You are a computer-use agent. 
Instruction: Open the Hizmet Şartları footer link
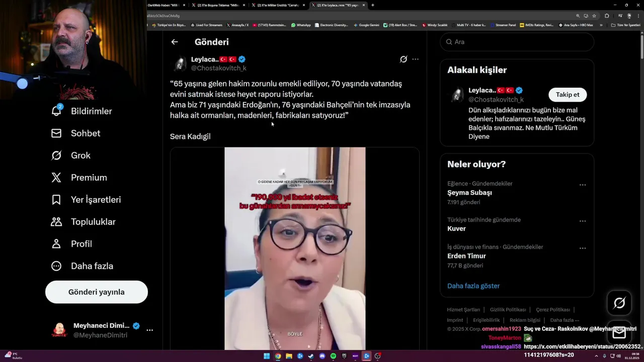[463, 310]
